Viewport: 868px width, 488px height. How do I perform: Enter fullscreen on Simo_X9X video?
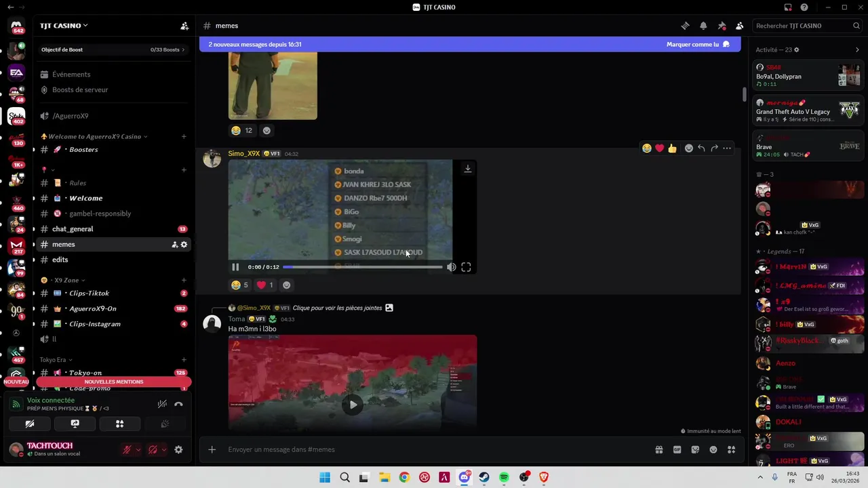tap(466, 267)
